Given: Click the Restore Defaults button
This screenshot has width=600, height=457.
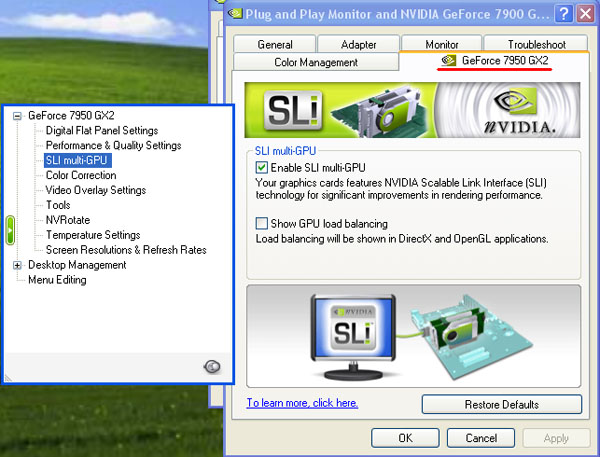Looking at the screenshot, I should click(502, 405).
